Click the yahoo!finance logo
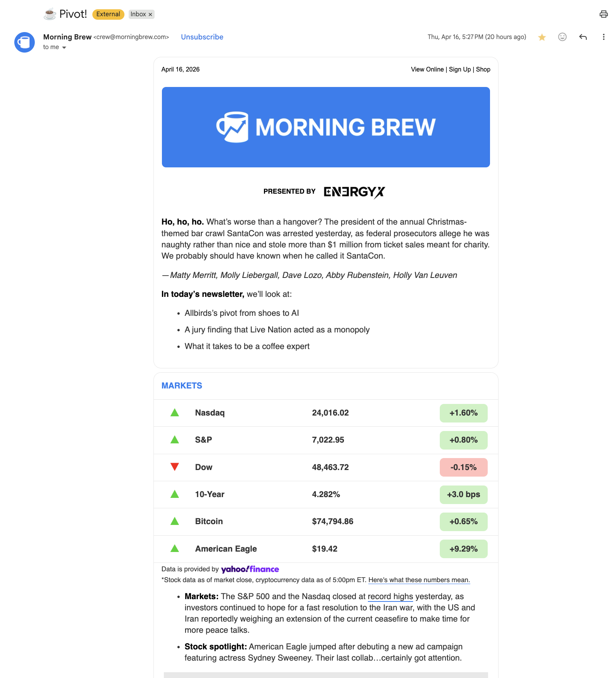 click(x=250, y=569)
